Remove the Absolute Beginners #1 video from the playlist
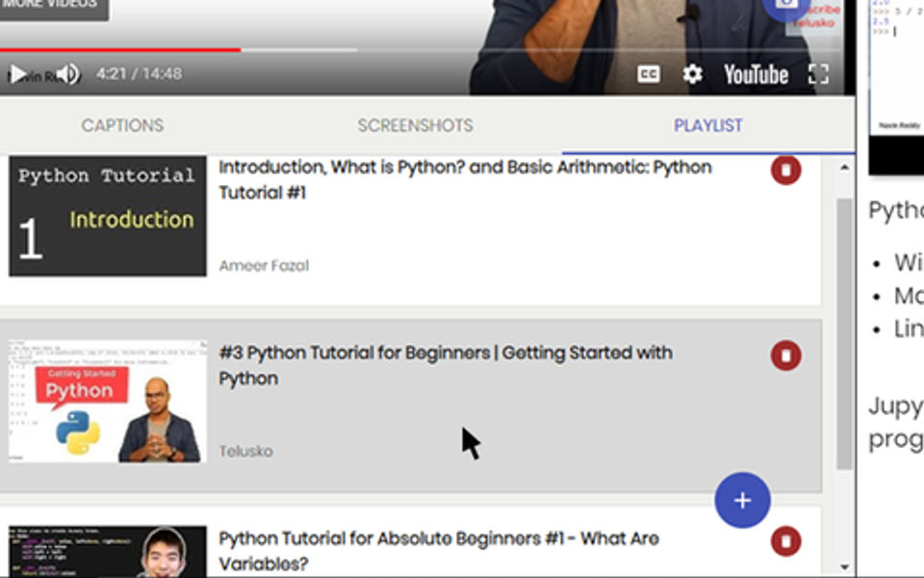Viewport: 924px width, 578px height. click(x=786, y=541)
